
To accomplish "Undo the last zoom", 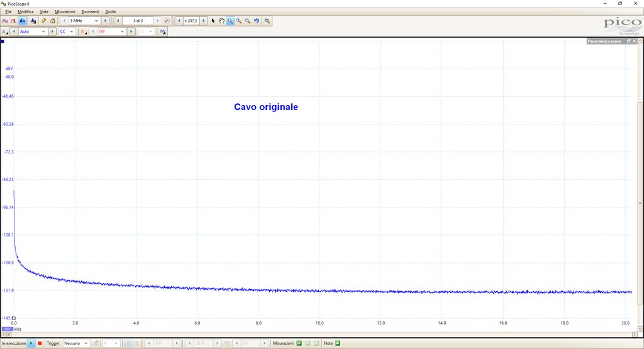I will click(x=257, y=21).
